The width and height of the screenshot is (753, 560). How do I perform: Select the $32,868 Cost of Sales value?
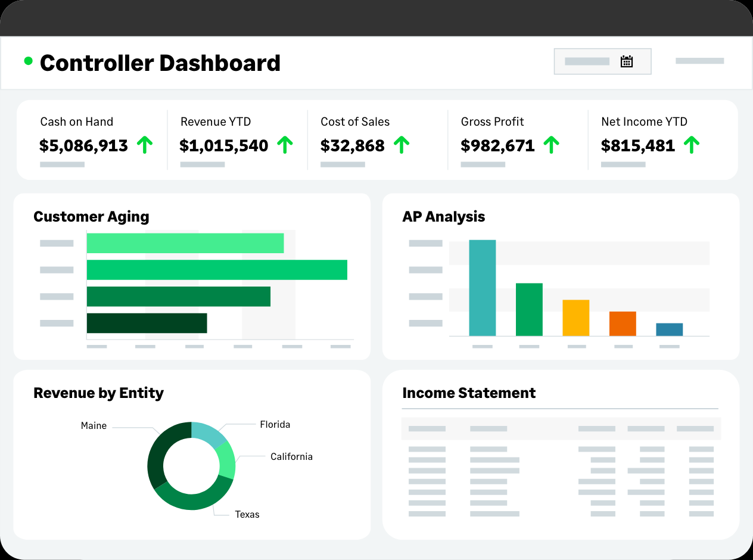(x=353, y=145)
